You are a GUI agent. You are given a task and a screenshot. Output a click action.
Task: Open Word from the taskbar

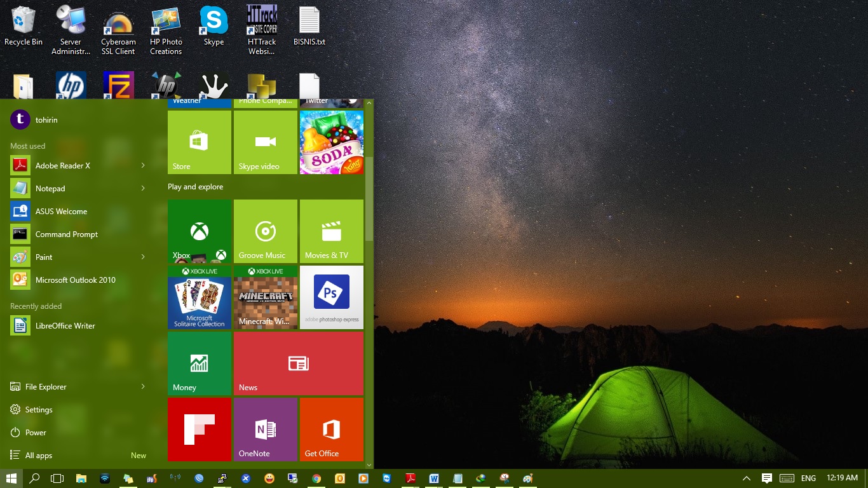434,478
